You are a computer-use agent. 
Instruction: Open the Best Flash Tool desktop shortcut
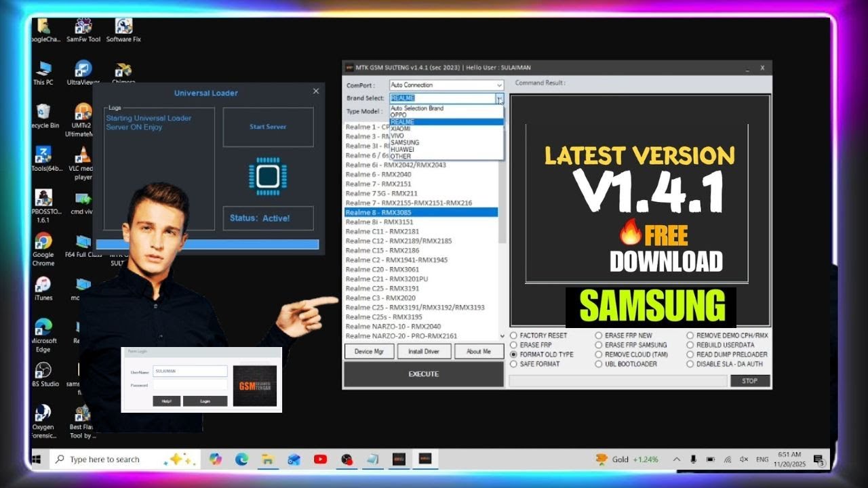(83, 422)
